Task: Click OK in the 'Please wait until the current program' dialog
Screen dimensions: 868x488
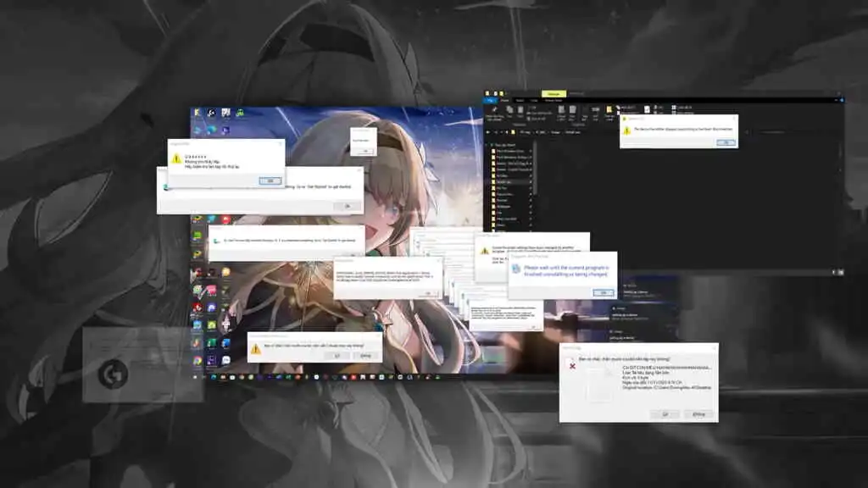Action: pyautogui.click(x=604, y=292)
